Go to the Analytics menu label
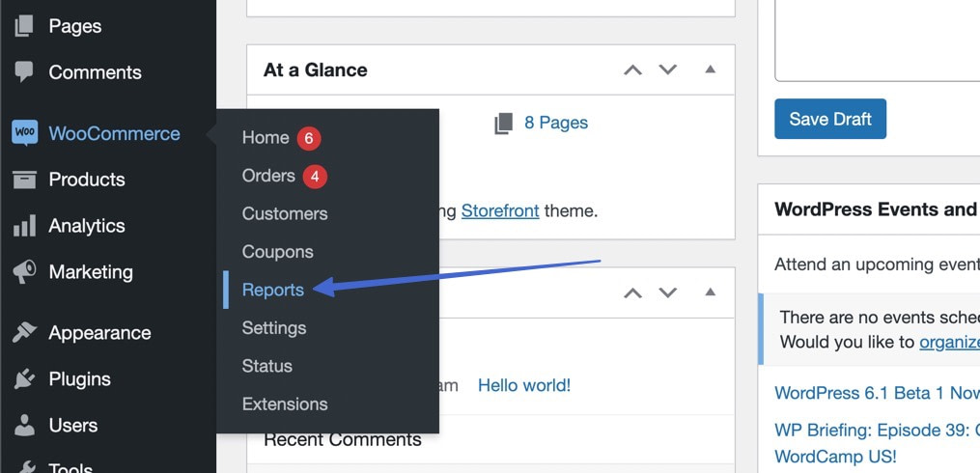 coord(87,226)
